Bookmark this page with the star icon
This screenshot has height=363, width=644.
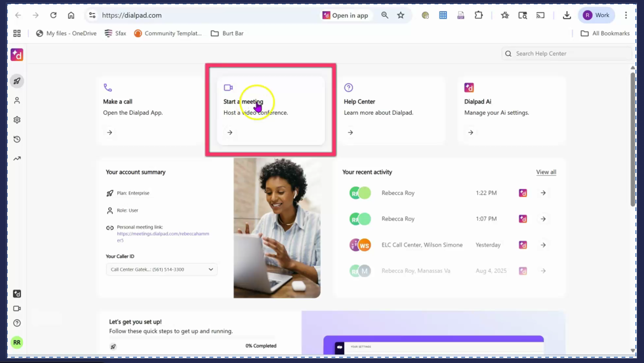click(x=401, y=15)
